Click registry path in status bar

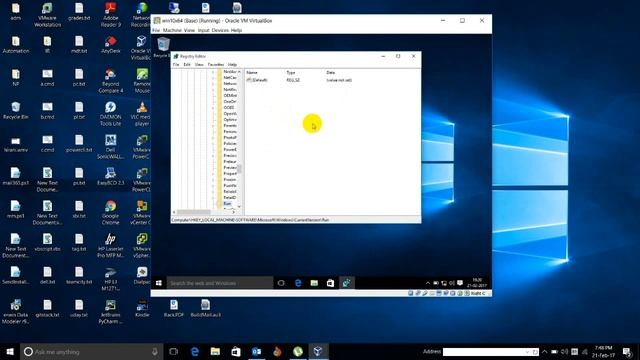(250, 220)
